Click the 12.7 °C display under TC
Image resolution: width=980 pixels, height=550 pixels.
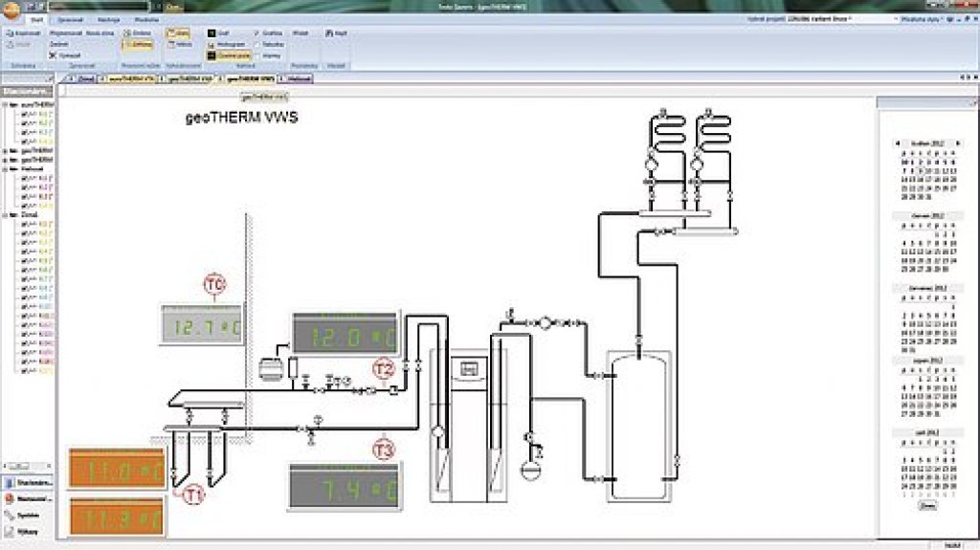[x=202, y=325]
